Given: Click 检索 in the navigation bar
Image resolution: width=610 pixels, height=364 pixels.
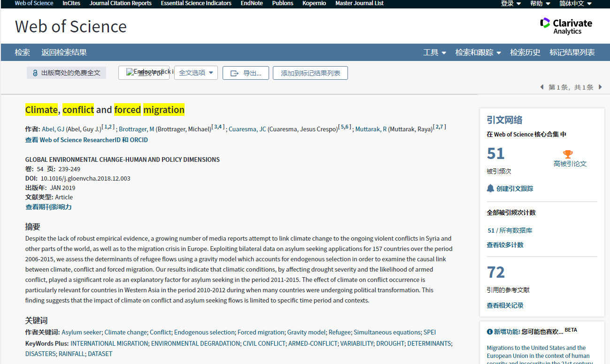Looking at the screenshot, I should [x=22, y=53].
